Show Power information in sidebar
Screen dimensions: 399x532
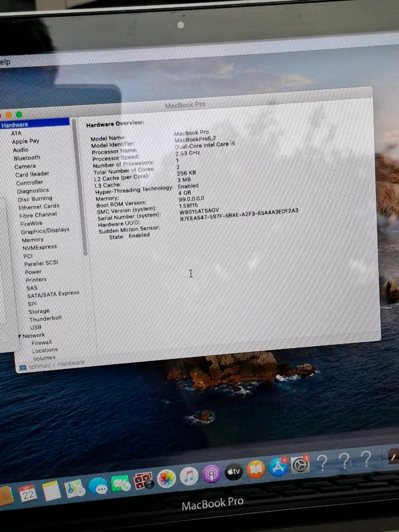(33, 272)
